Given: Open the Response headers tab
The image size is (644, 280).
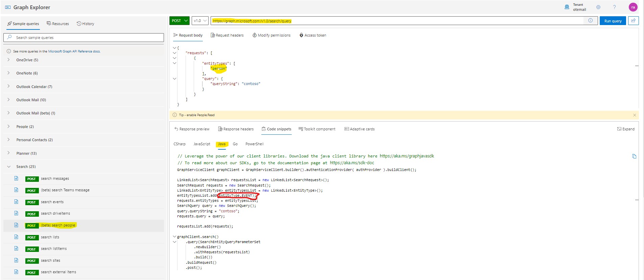Looking at the screenshot, I should tap(236, 129).
